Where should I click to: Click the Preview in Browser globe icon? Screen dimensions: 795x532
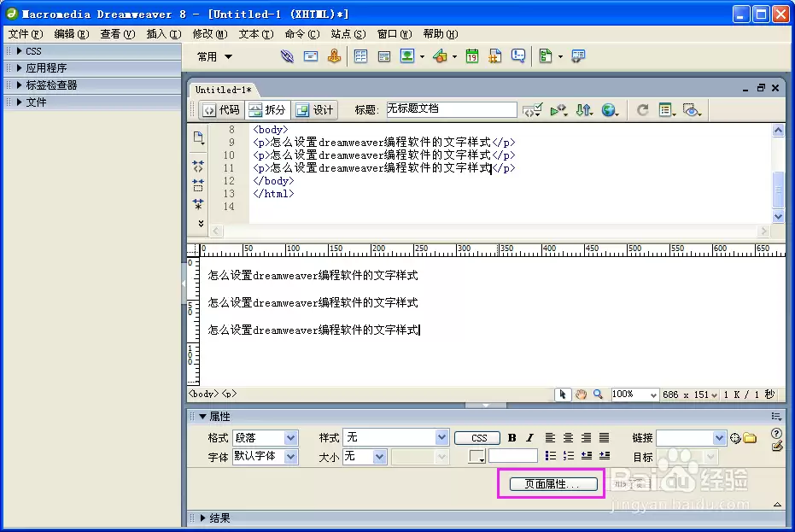pos(610,110)
